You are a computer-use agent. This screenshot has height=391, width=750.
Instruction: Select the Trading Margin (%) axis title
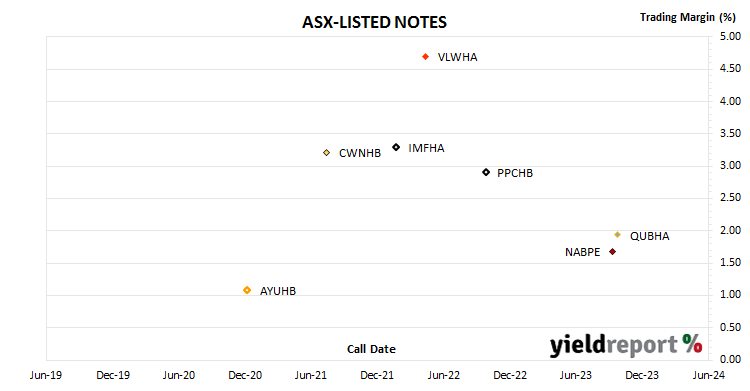(x=687, y=17)
